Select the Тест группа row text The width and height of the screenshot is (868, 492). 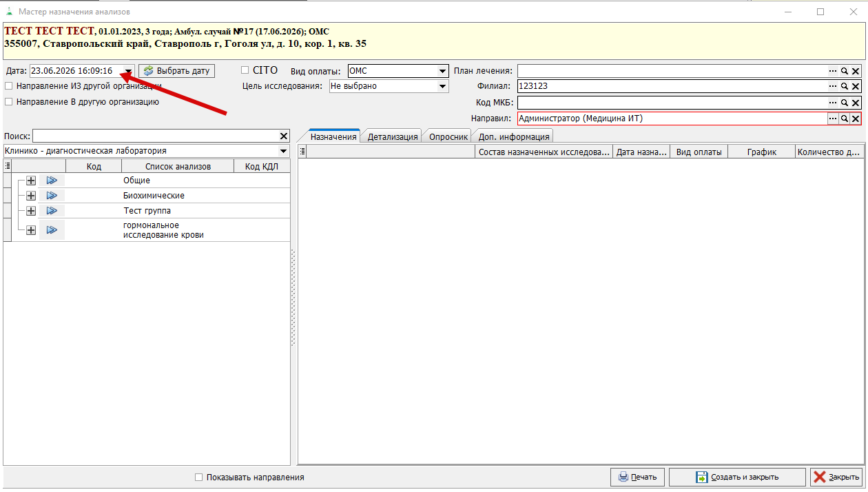pyautogui.click(x=147, y=211)
